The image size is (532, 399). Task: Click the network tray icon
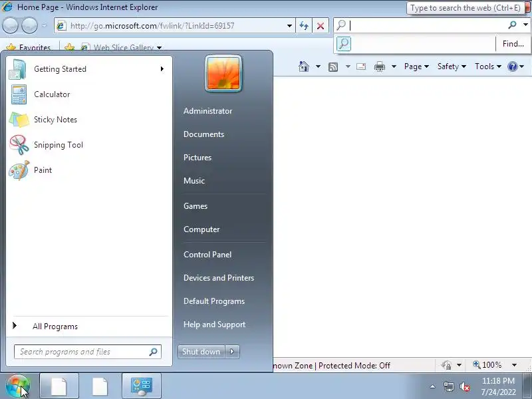tap(448, 386)
